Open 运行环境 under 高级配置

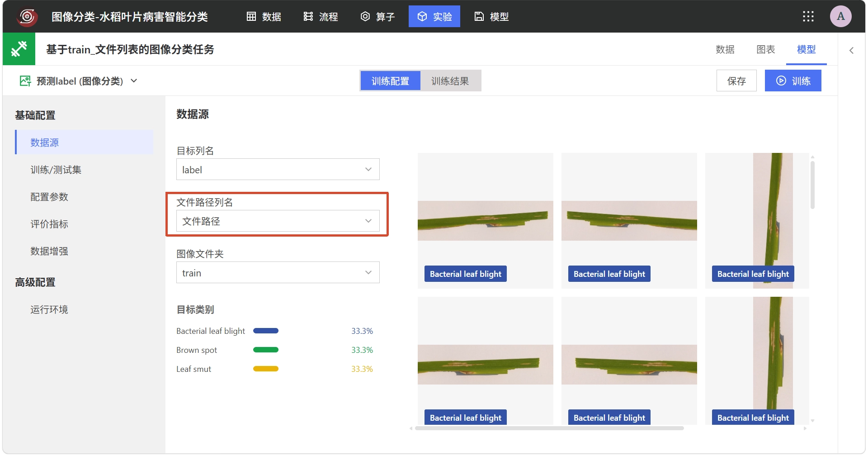84,309
